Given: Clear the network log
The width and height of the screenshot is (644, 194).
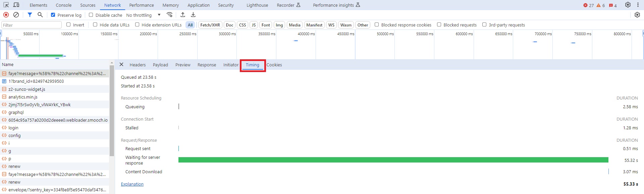Looking at the screenshot, I should point(16,15).
